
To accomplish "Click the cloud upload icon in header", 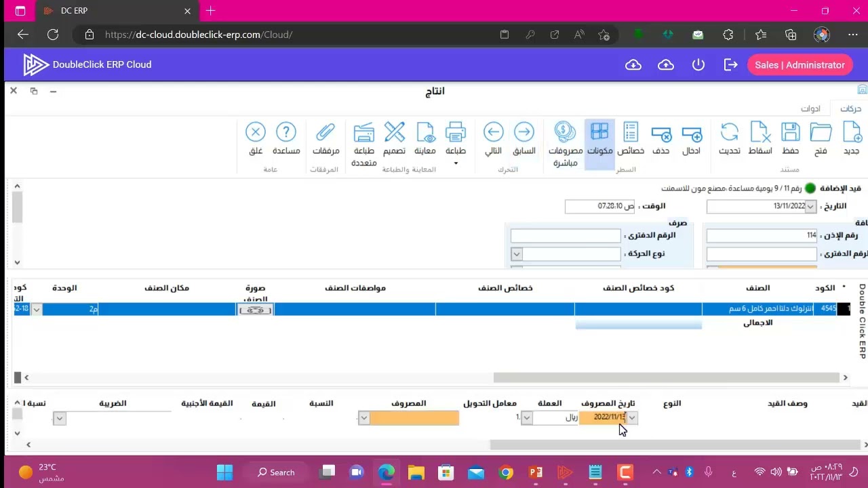I will coord(666,64).
